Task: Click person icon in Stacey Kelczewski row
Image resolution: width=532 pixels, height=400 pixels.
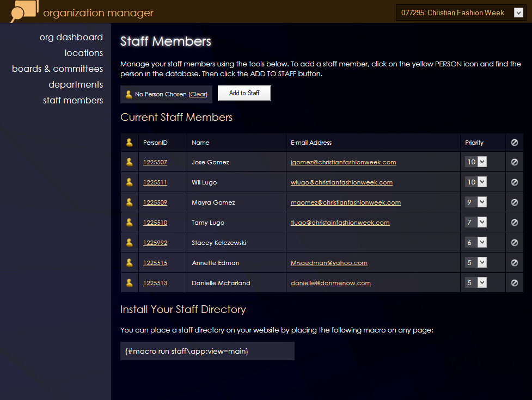Action: point(129,243)
